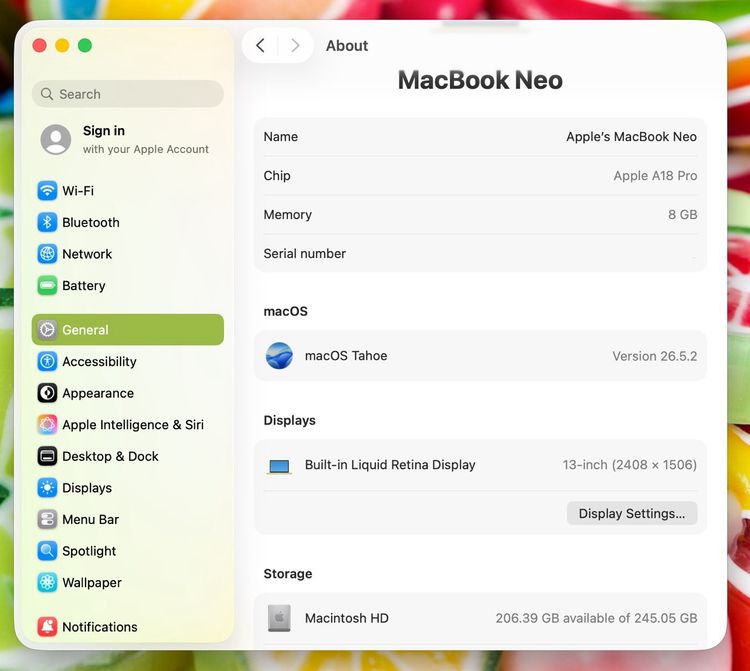Click the Macintosh HD drive icon
This screenshot has height=671, width=750.
(x=279, y=618)
